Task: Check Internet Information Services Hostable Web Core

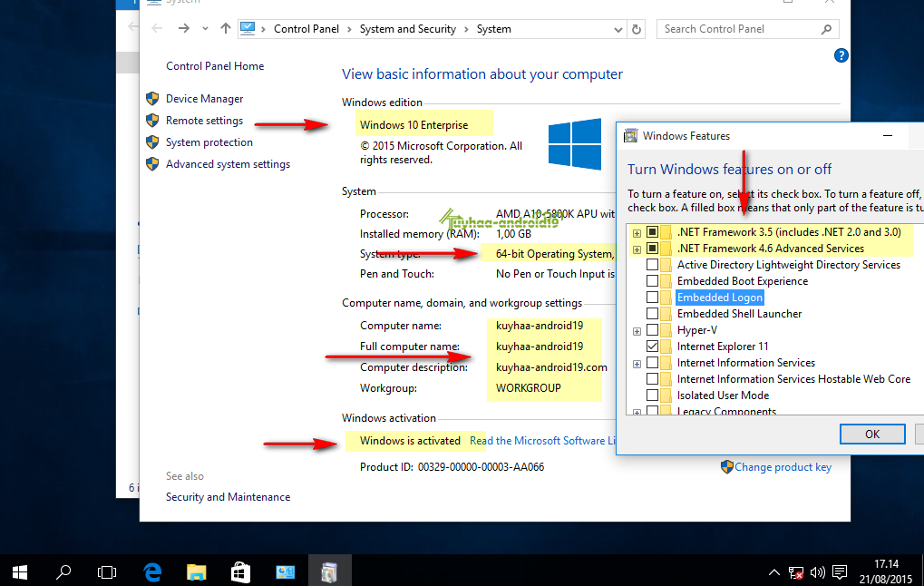Action: 652,378
